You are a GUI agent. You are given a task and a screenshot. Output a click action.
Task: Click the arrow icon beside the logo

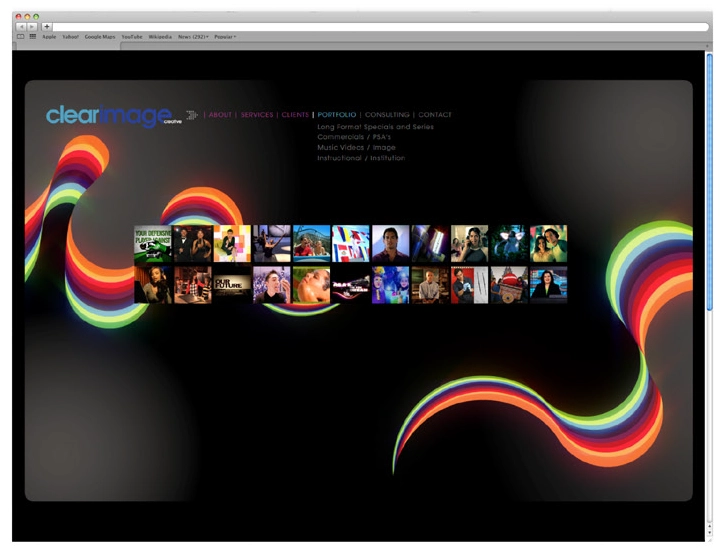192,115
